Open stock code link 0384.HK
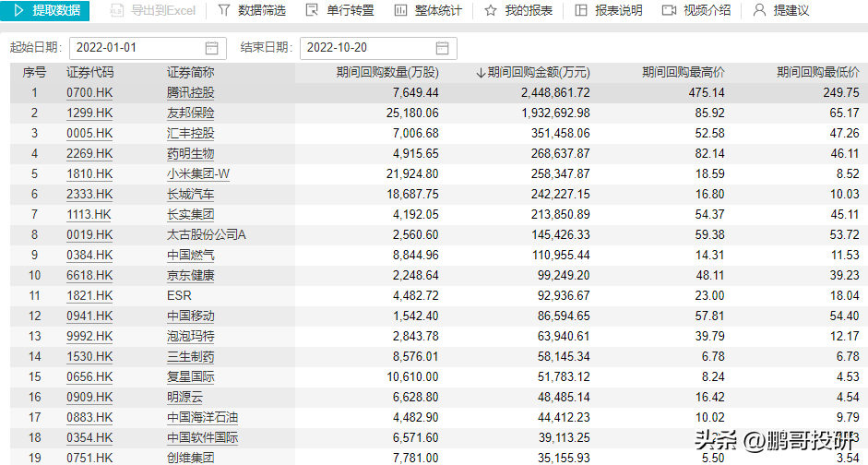 pos(89,256)
